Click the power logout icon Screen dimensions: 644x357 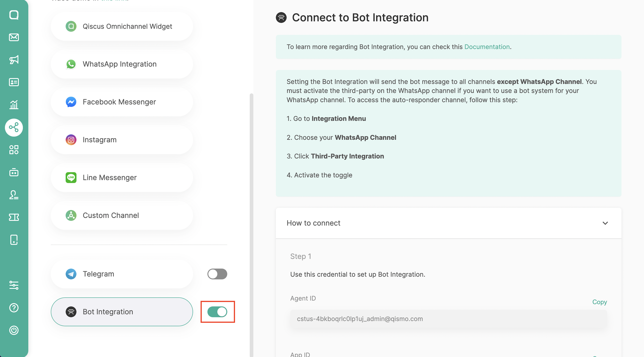click(x=14, y=330)
